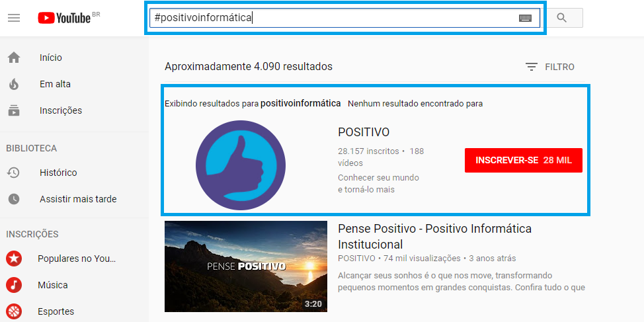Click the 74 mil visualizações text

(423, 259)
